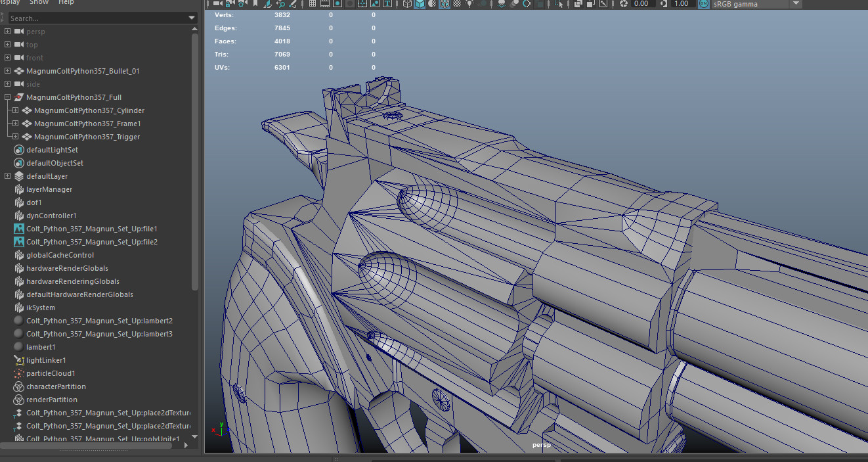
Task: Toggle the grid display icon
Action: tap(313, 4)
